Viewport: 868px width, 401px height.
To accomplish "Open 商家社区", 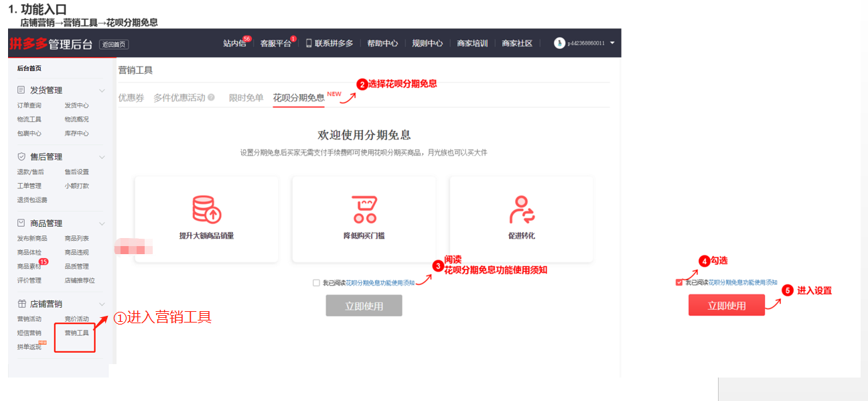I will point(517,43).
